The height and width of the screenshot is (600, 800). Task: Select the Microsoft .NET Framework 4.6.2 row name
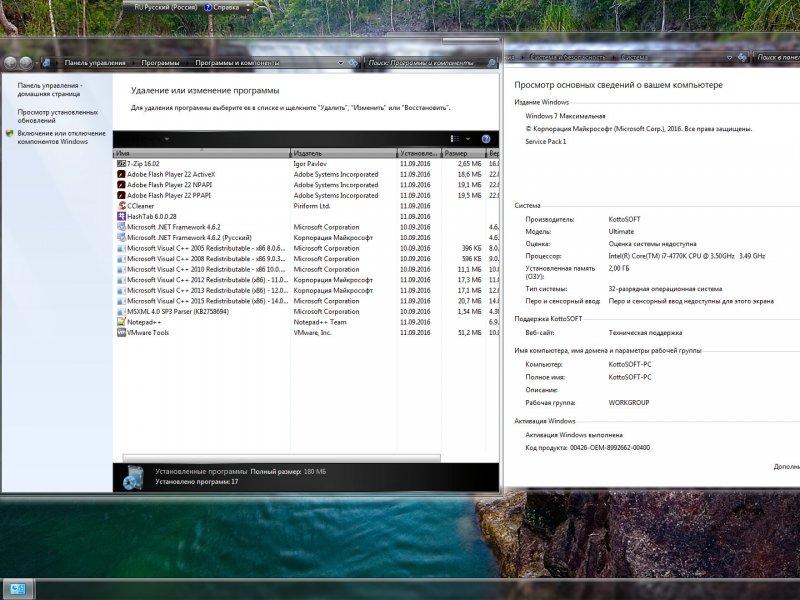pyautogui.click(x=174, y=227)
